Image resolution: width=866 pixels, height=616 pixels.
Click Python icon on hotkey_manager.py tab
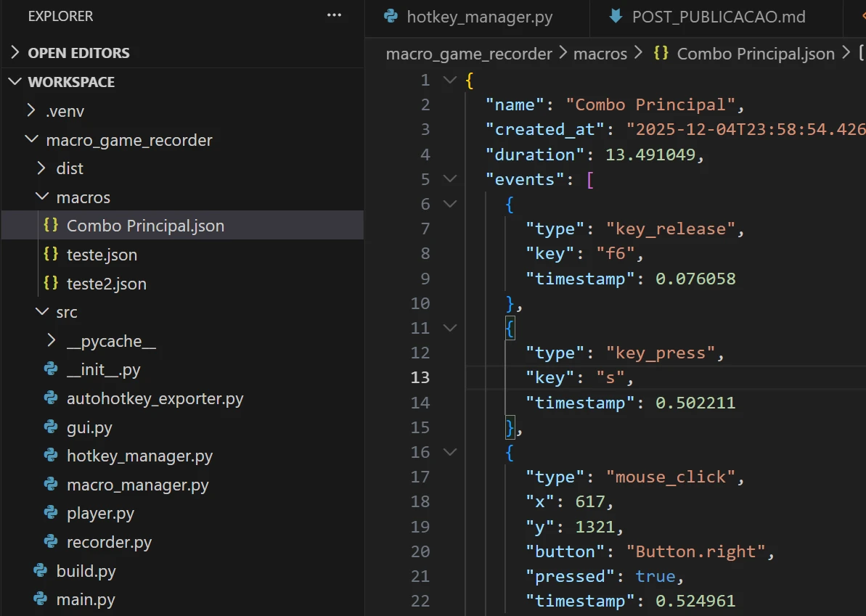[391, 17]
